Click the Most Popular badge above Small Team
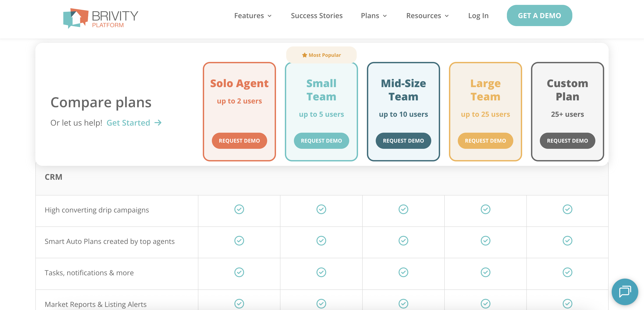Viewport: 644px width, 310px height. pos(321,55)
